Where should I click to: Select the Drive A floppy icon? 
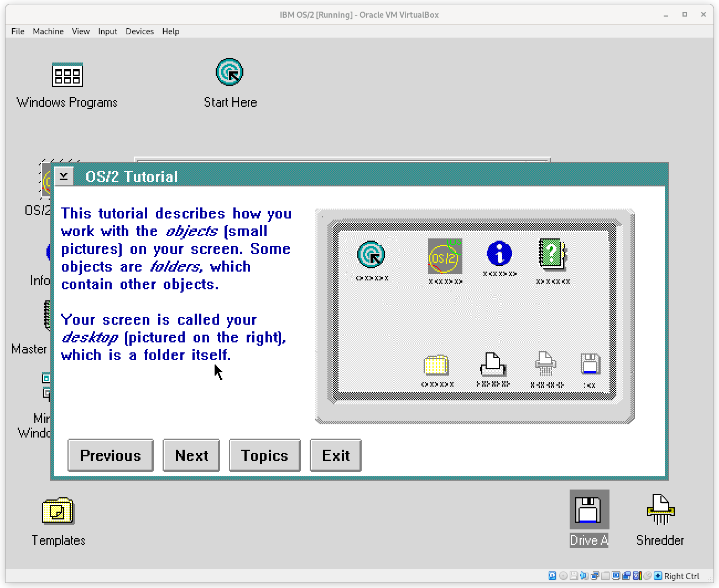point(590,509)
